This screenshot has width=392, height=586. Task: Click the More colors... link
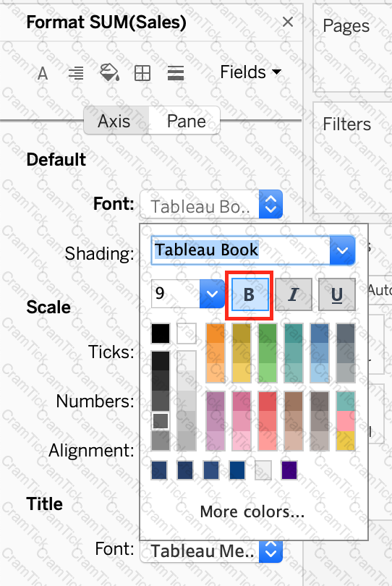point(252,511)
